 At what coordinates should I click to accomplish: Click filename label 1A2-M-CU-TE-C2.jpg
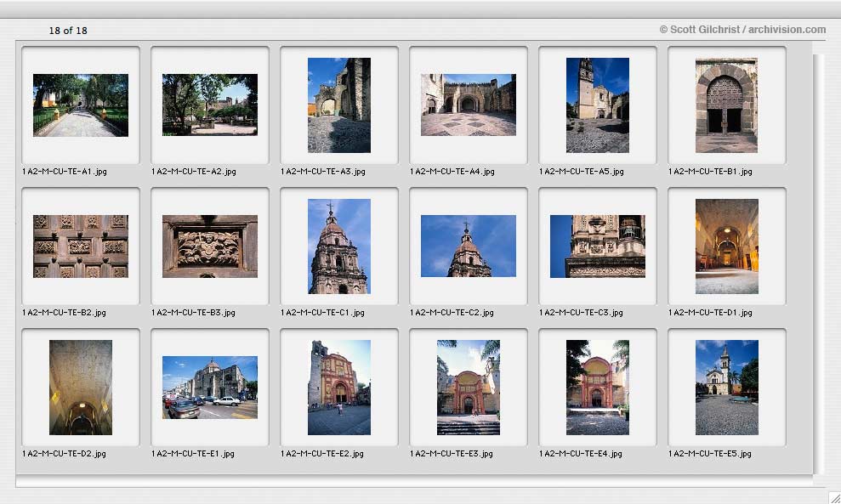(452, 313)
